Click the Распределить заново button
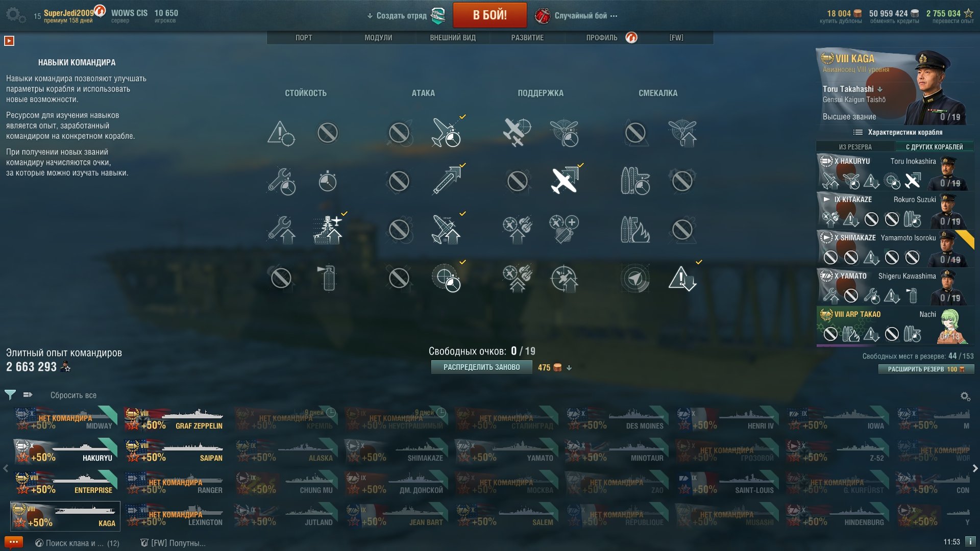 (x=481, y=367)
